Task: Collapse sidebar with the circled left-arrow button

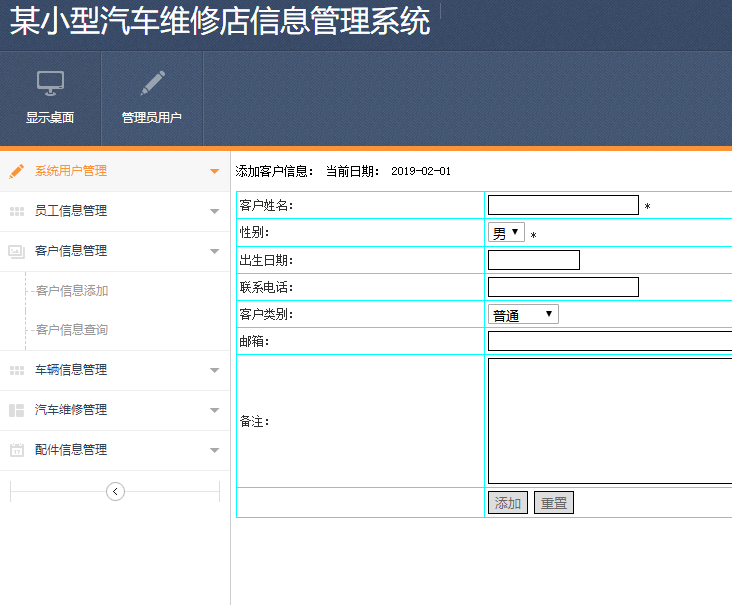Action: 115,492
